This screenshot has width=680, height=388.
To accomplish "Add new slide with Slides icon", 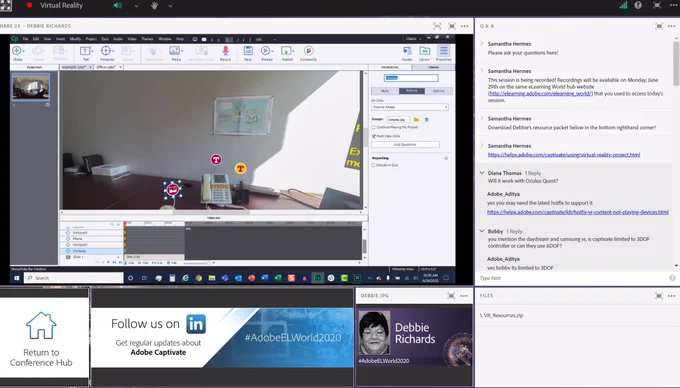I will (17, 51).
